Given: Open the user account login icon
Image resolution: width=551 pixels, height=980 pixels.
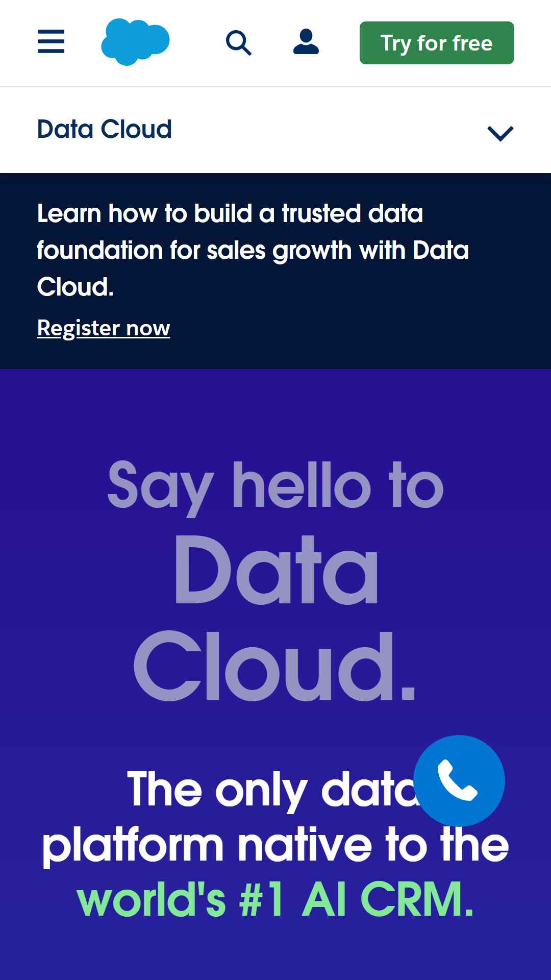Looking at the screenshot, I should coord(306,42).
